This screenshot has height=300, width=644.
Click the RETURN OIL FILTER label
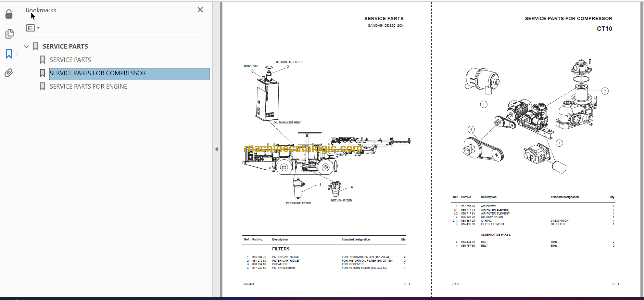click(x=289, y=62)
